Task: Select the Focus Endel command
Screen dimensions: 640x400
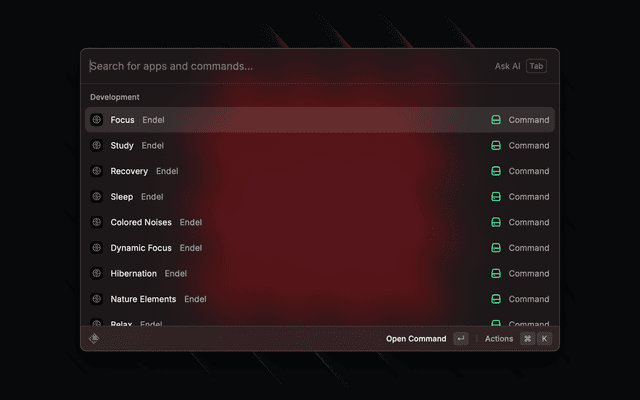Action: (x=300, y=120)
